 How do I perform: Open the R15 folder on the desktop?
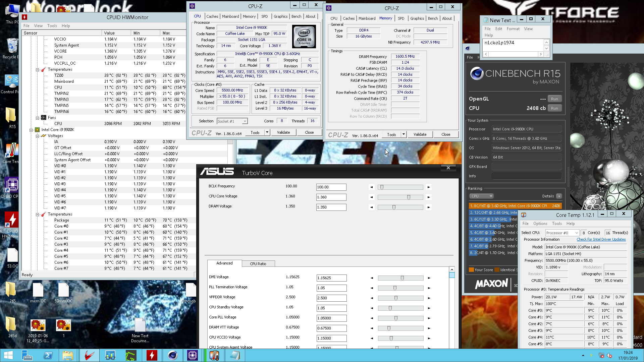tap(12, 118)
